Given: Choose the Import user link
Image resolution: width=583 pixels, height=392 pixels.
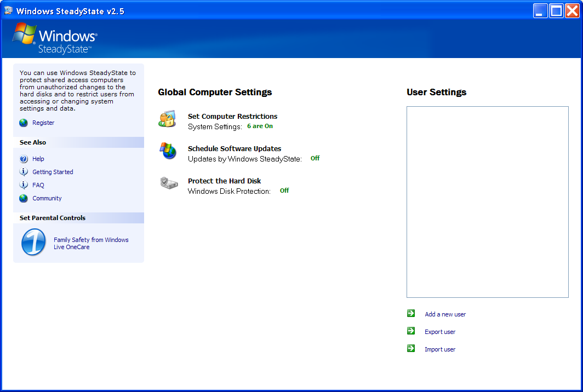Looking at the screenshot, I should pyautogui.click(x=440, y=350).
